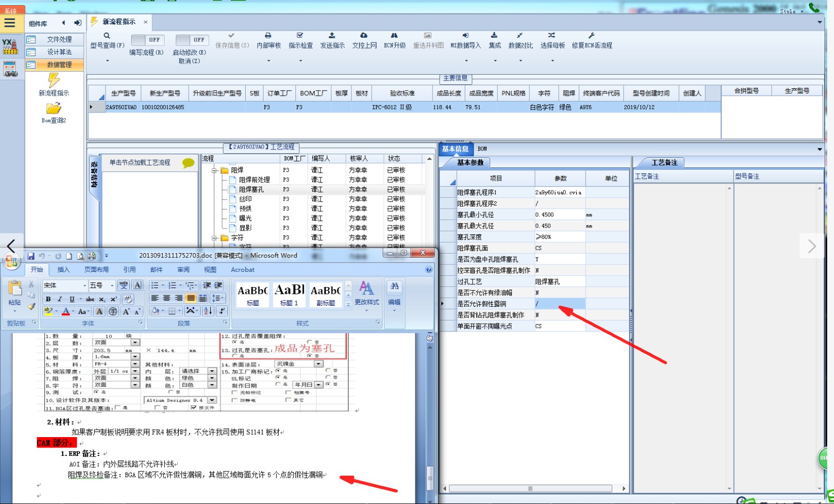Screen dimensions: 834x504
Task: Click the sort A-Z icon in Word ribbon
Action: click(x=208, y=311)
